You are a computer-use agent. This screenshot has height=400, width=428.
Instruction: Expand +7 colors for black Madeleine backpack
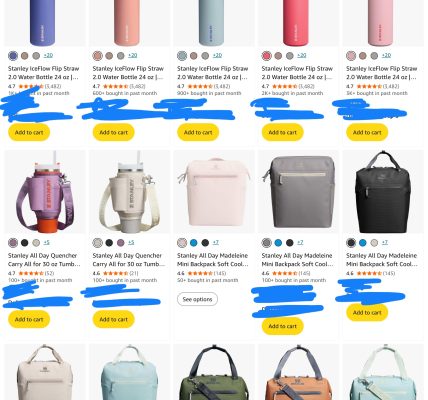tap(385, 242)
